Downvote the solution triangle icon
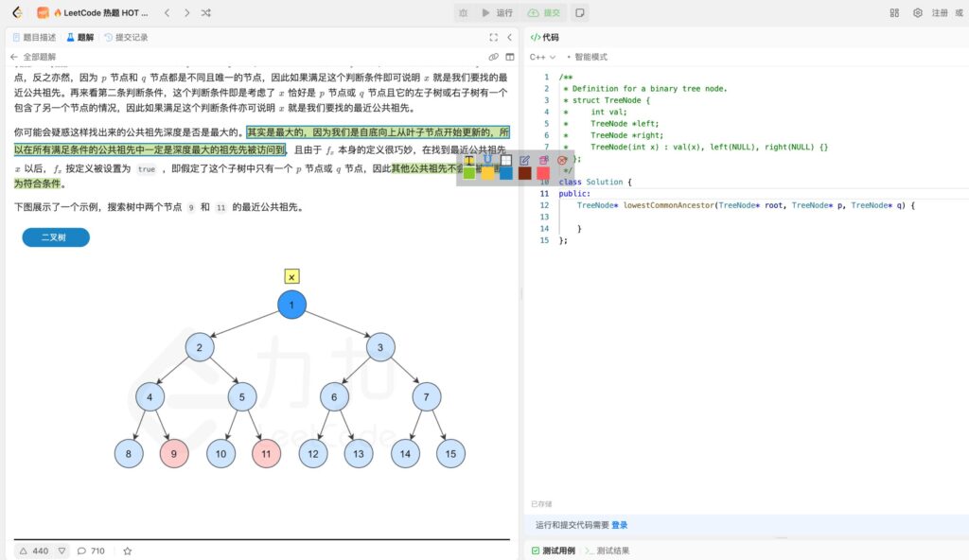This screenshot has height=560, width=969. 62,551
